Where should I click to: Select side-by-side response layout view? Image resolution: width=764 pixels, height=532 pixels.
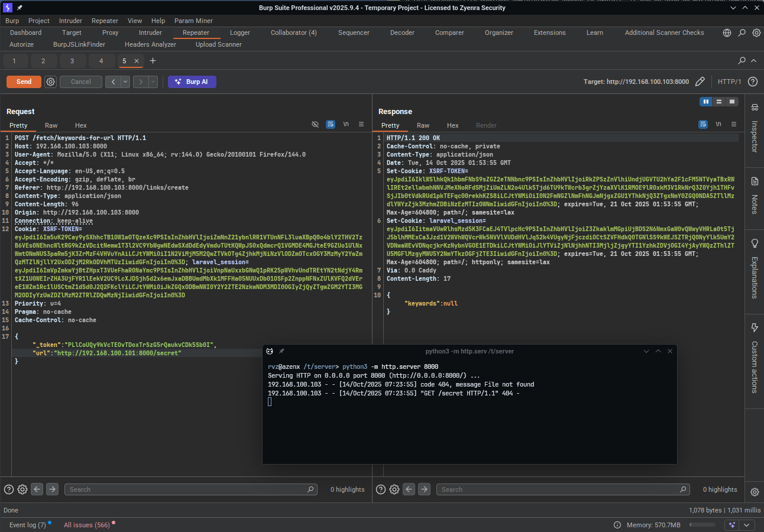coord(705,102)
